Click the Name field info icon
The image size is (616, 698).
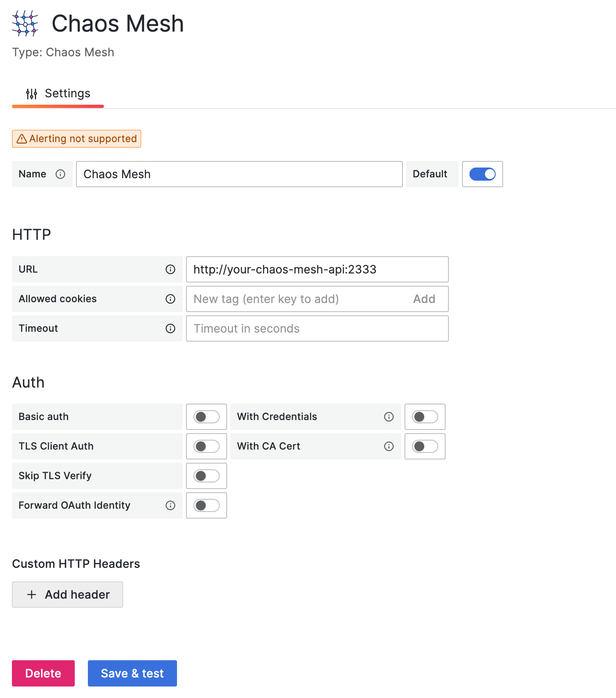click(x=60, y=174)
